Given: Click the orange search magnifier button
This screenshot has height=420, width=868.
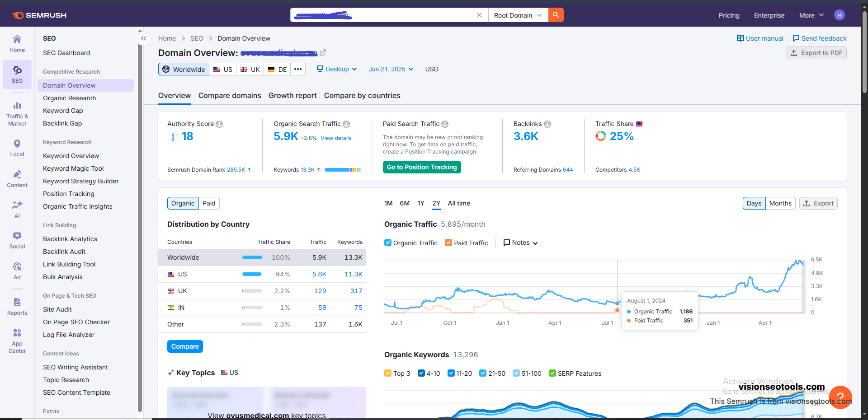Looking at the screenshot, I should [556, 15].
